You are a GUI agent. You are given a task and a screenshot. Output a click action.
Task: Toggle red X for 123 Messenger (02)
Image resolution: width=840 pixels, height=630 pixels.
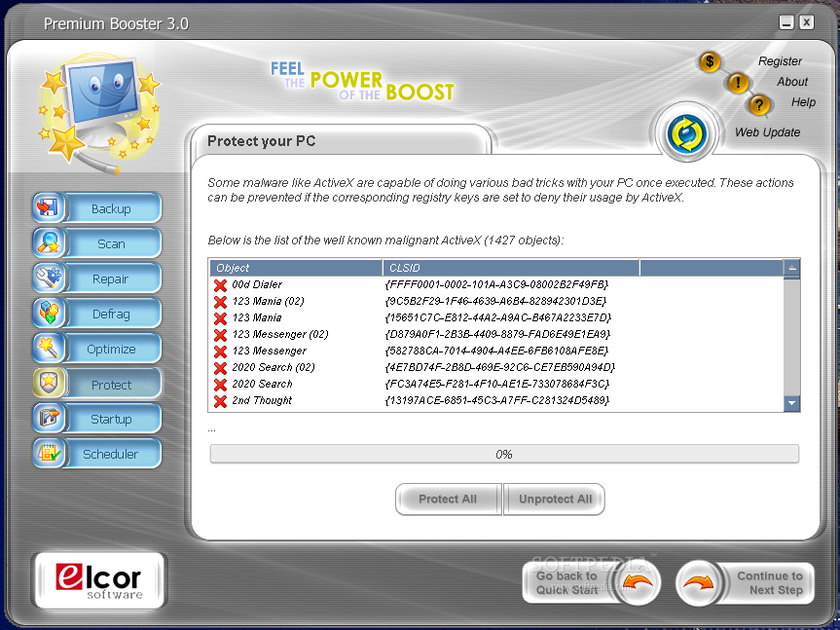coord(220,335)
